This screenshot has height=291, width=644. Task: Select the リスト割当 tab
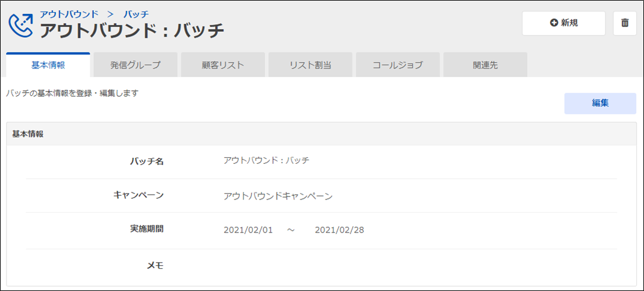(310, 65)
